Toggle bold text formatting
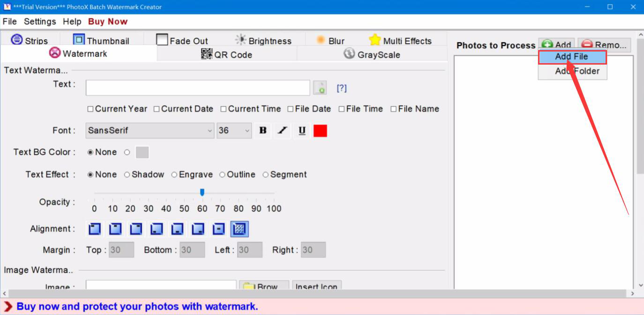This screenshot has height=315, width=644. click(263, 131)
